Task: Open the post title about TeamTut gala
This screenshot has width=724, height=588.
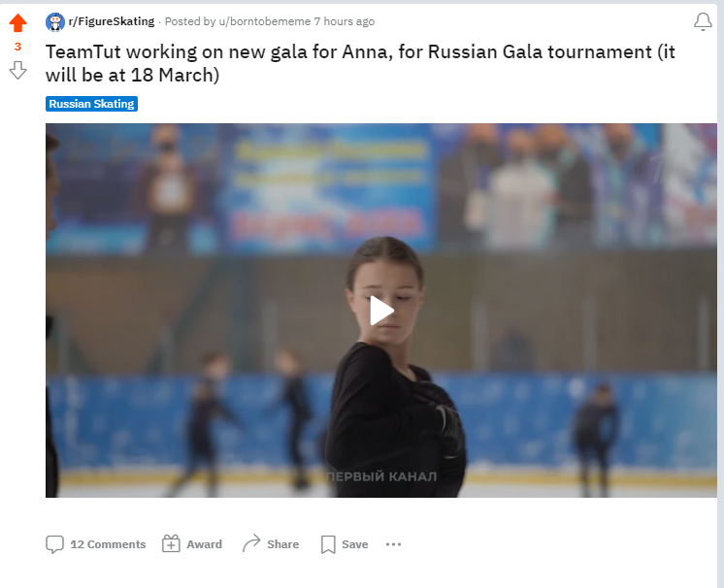Action: pos(360,63)
